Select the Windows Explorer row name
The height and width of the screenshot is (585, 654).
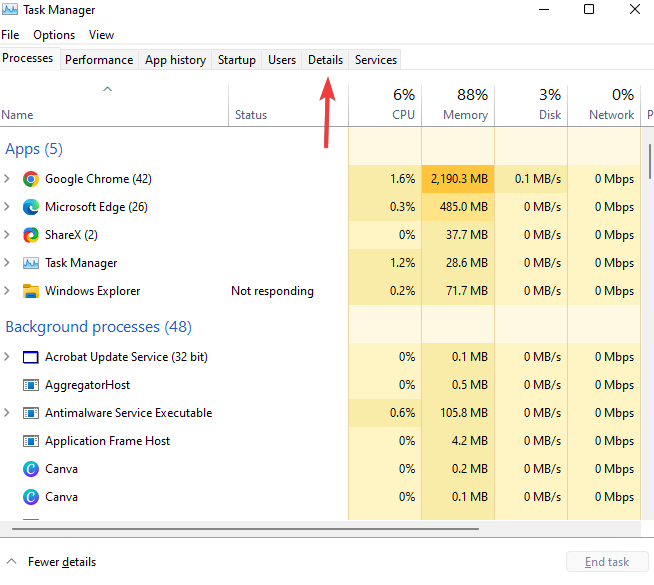(x=93, y=291)
